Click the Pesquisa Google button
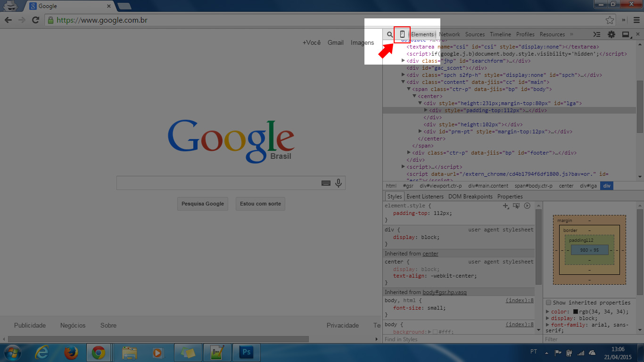Screen dimensions: 644x362 coord(203,204)
